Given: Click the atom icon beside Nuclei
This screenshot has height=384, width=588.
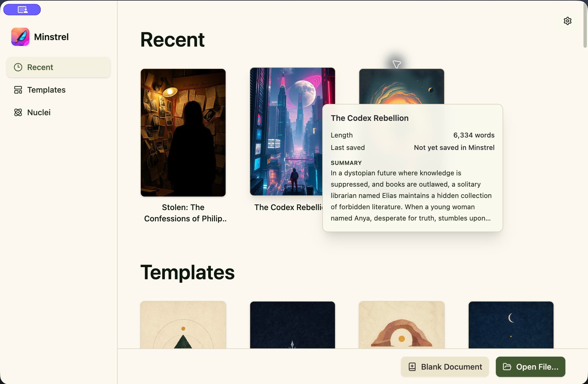Looking at the screenshot, I should [x=18, y=112].
